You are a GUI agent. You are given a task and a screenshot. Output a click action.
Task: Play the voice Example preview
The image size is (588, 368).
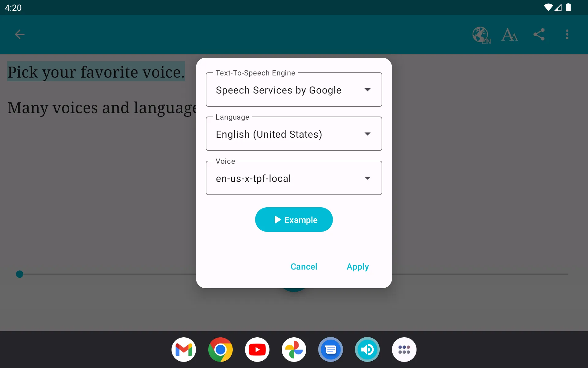[x=294, y=220]
